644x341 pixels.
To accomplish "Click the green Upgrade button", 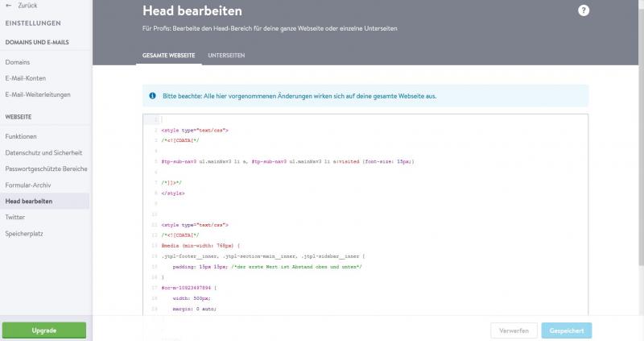I will pos(44,331).
